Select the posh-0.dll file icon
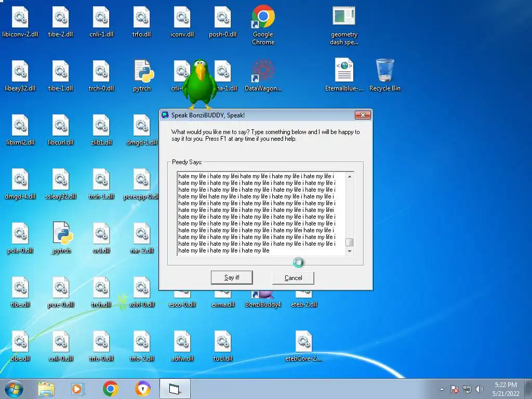This screenshot has height=399, width=532. click(222, 21)
